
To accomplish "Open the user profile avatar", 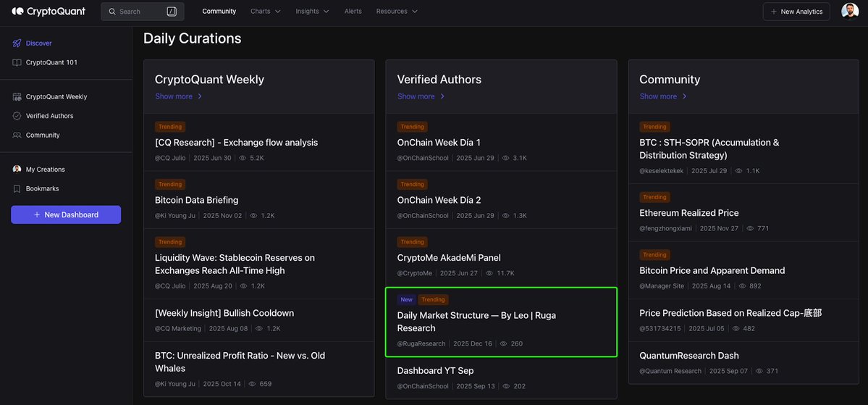I will point(850,11).
